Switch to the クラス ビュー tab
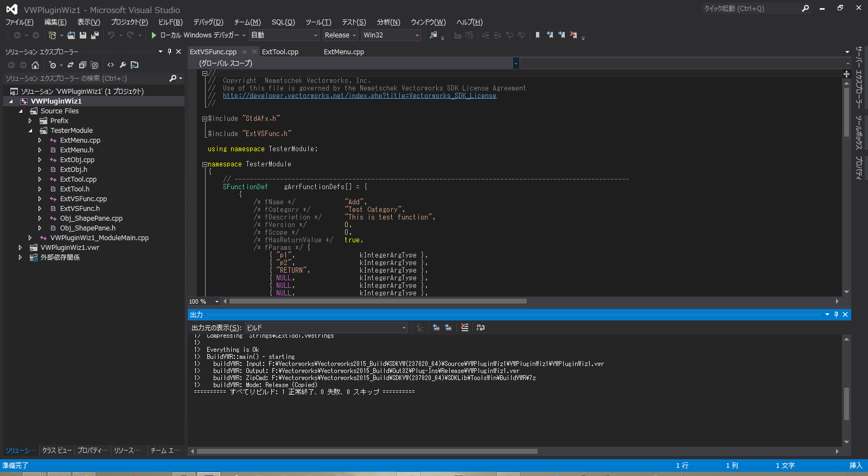Image resolution: width=868 pixels, height=476 pixels. point(57,451)
